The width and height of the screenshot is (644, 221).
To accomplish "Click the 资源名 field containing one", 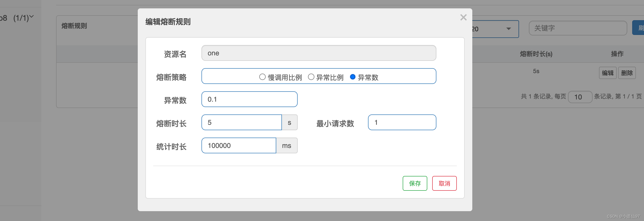I will (319, 53).
